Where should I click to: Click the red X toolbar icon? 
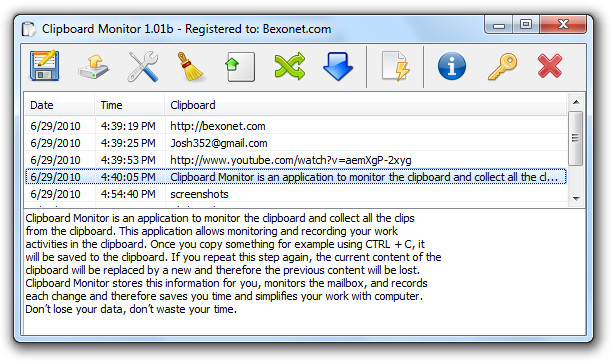pyautogui.click(x=550, y=66)
